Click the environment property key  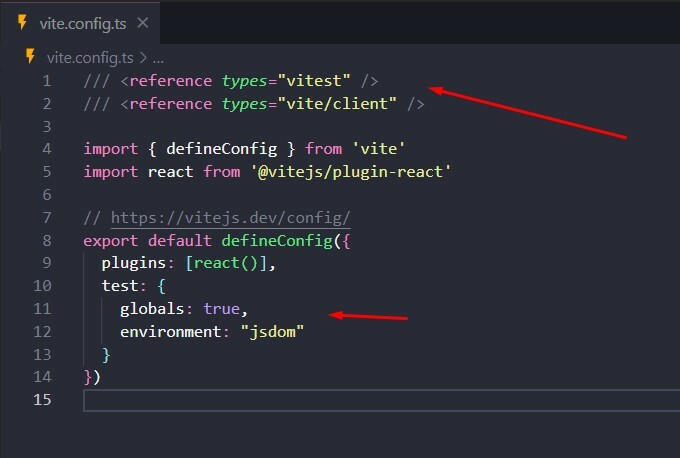(171, 332)
